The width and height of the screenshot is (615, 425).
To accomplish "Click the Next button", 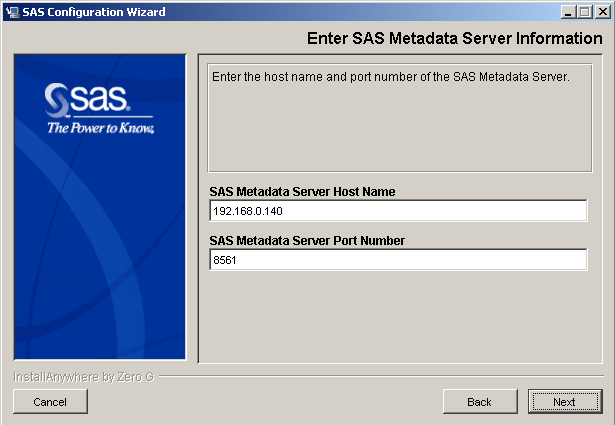I will click(x=565, y=401).
